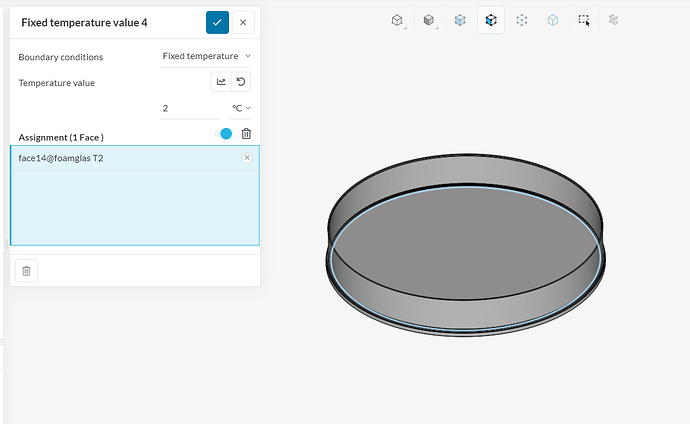Toggle the face assignment selection switch

pyautogui.click(x=222, y=134)
